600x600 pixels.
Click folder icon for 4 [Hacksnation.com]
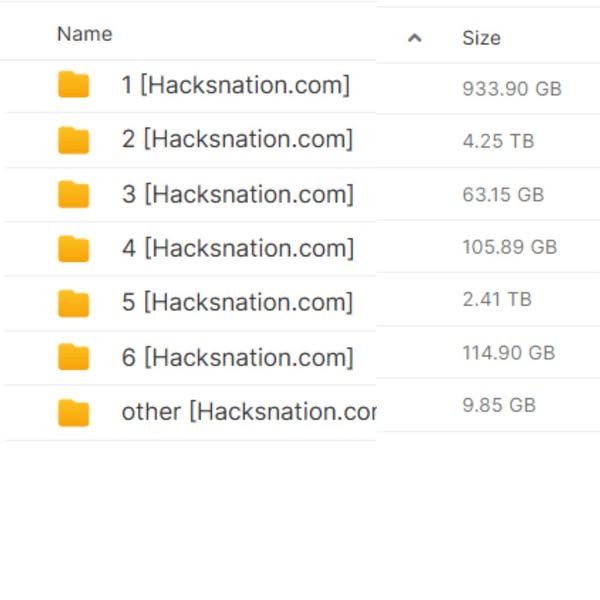pos(74,248)
